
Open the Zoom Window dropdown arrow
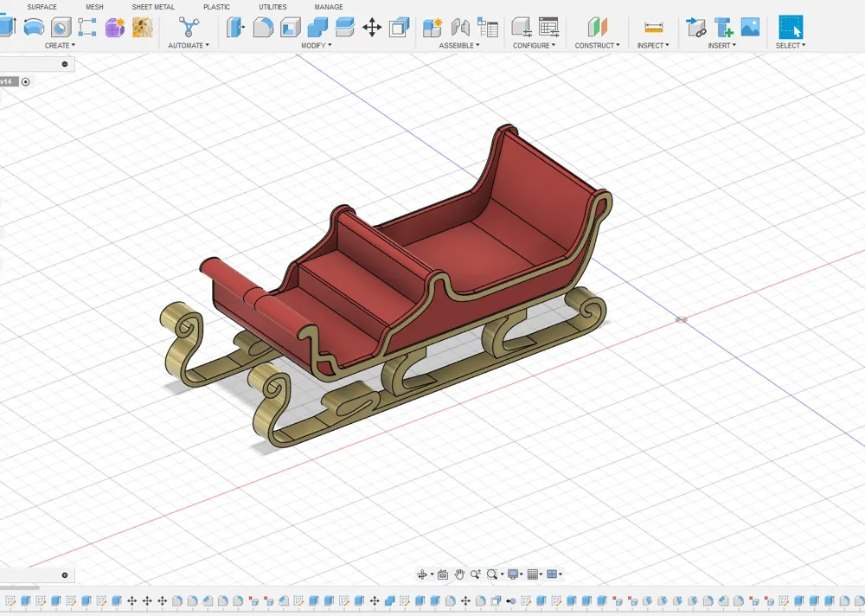click(x=501, y=574)
